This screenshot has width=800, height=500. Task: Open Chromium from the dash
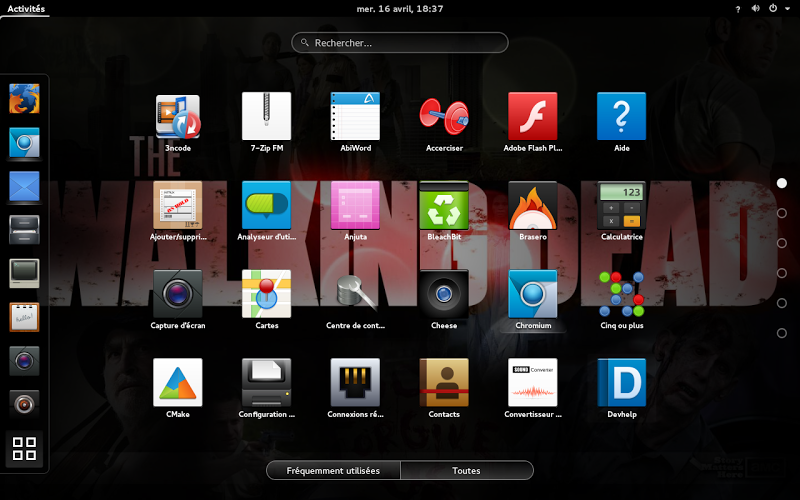click(24, 142)
